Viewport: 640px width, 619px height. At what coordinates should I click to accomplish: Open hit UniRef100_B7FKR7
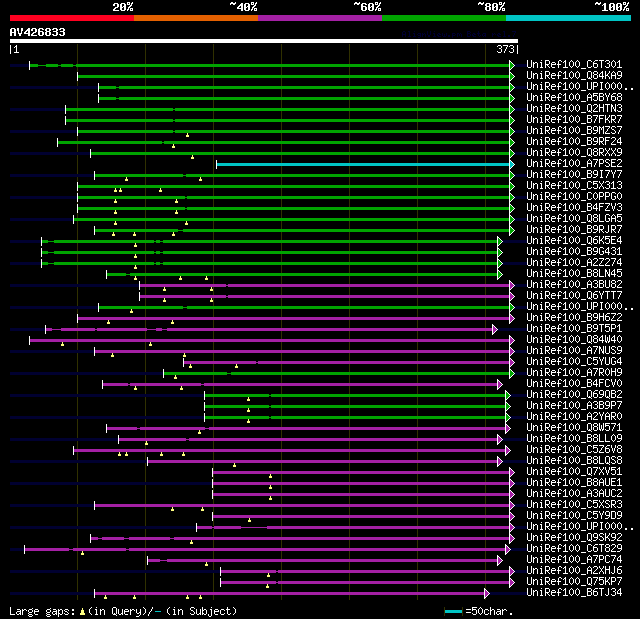[574, 120]
